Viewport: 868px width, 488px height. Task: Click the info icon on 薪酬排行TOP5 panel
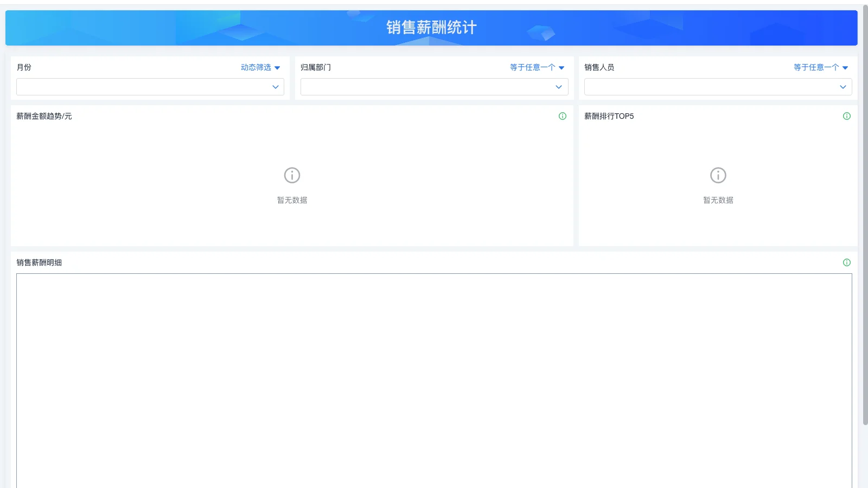tap(847, 116)
